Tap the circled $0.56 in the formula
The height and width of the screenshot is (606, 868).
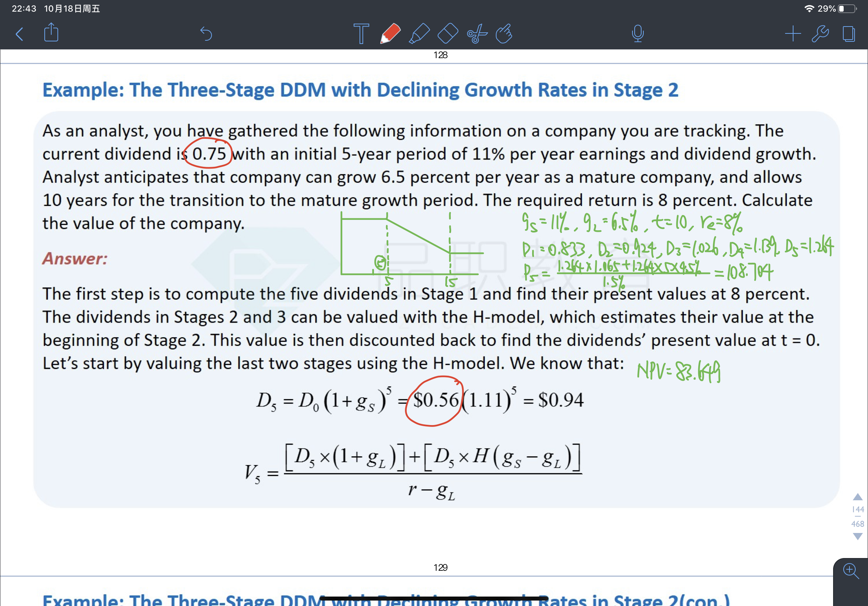(x=434, y=400)
